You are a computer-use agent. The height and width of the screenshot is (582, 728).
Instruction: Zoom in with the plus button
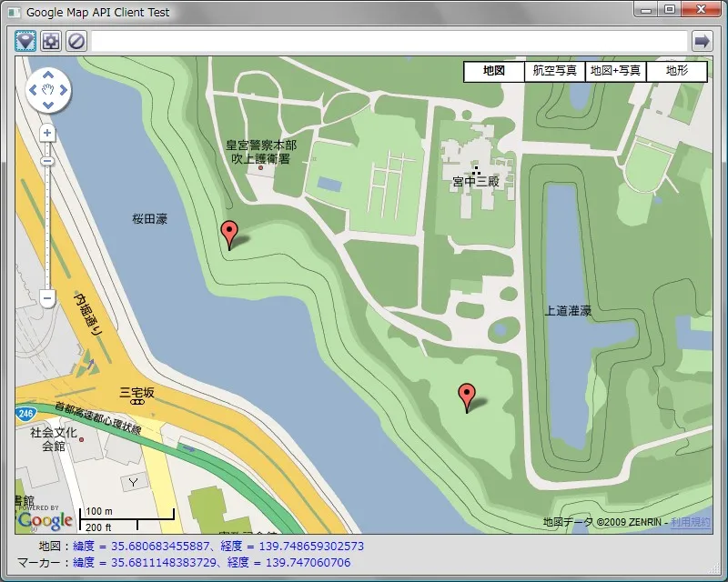point(48,133)
